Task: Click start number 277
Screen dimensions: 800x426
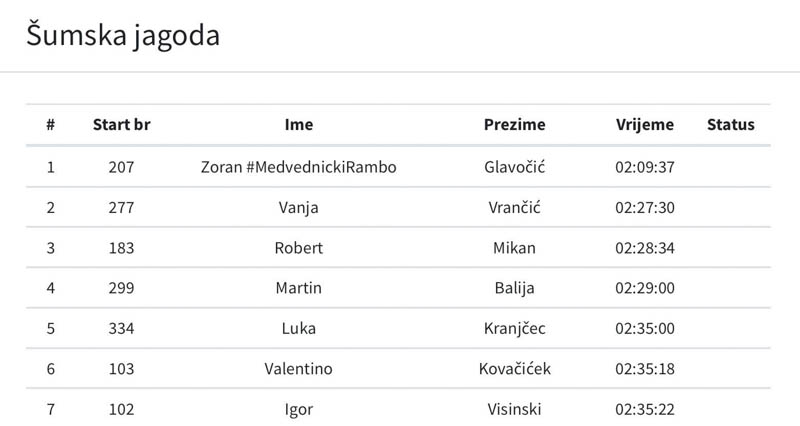Action: point(121,207)
